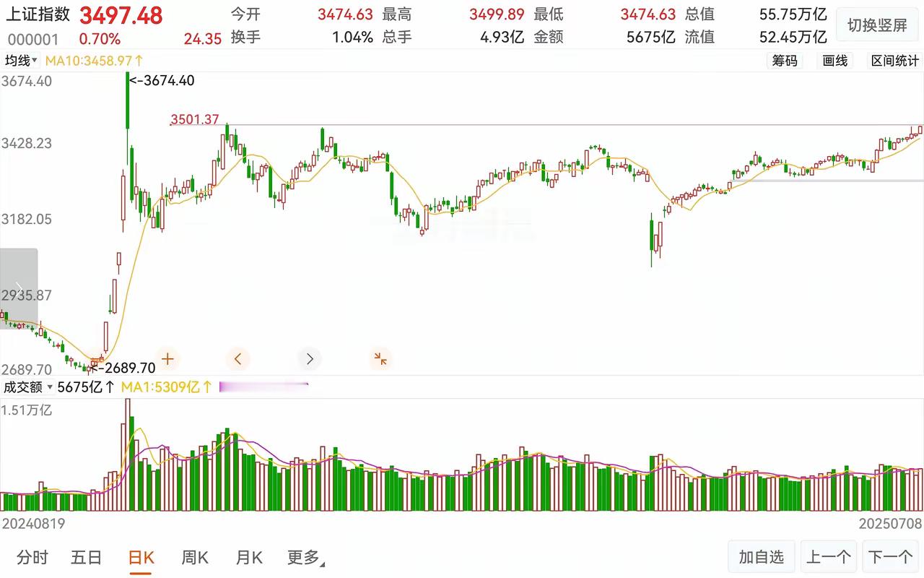Move chart left with the left chevron
The width and height of the screenshot is (924, 578).
[237, 358]
